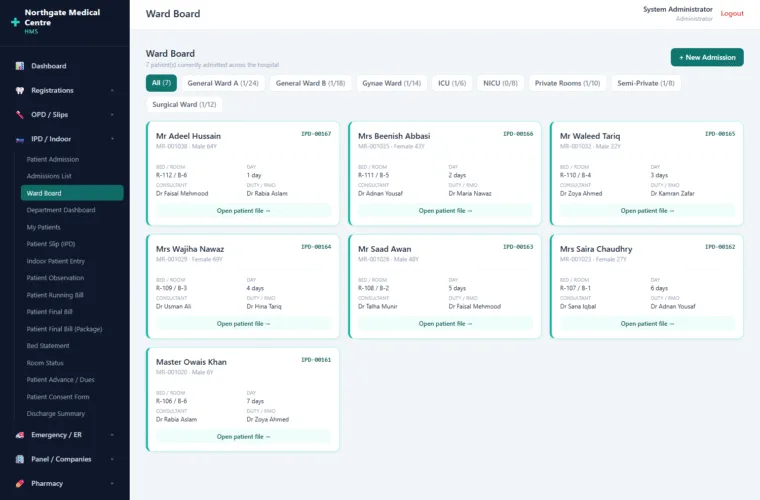Open Admissions List in sidebar
The image size is (760, 500).
click(x=72, y=176)
